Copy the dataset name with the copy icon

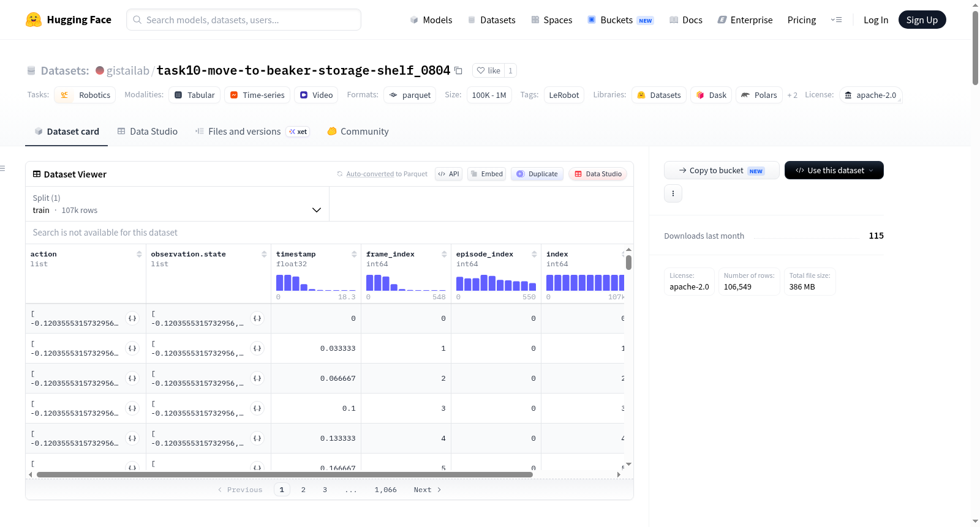pos(458,70)
